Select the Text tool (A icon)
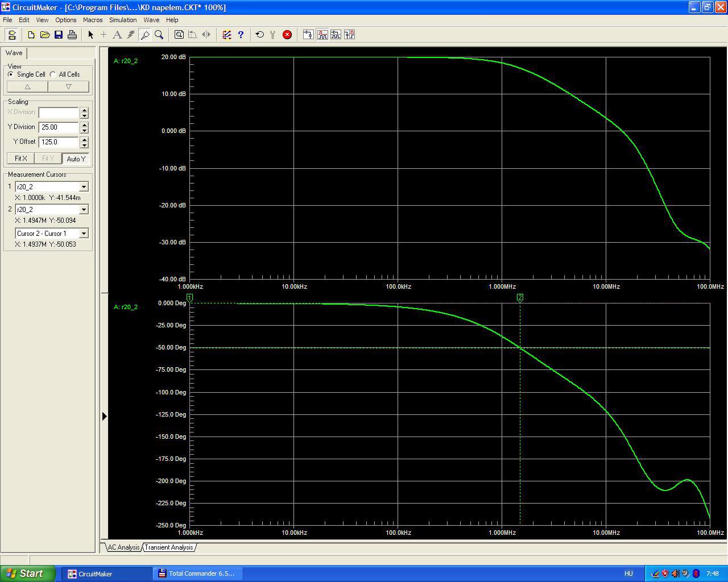728x582 pixels. [x=117, y=35]
